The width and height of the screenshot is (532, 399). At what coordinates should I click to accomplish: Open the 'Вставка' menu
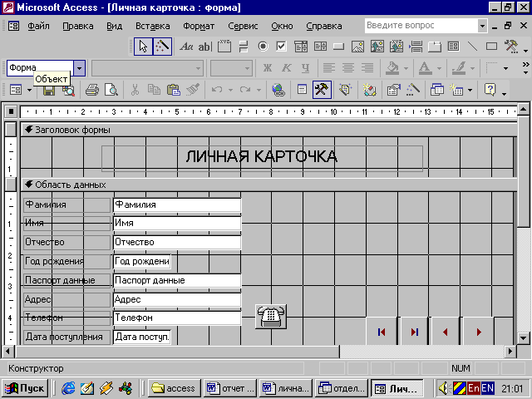pyautogui.click(x=152, y=26)
